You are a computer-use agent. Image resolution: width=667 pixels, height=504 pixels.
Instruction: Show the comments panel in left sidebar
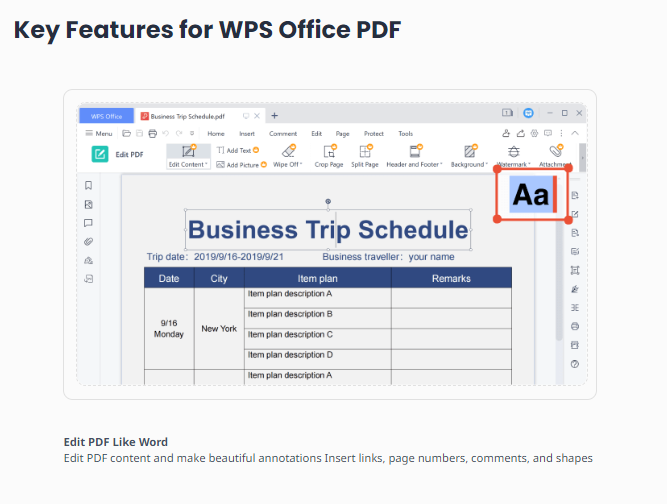(x=89, y=223)
